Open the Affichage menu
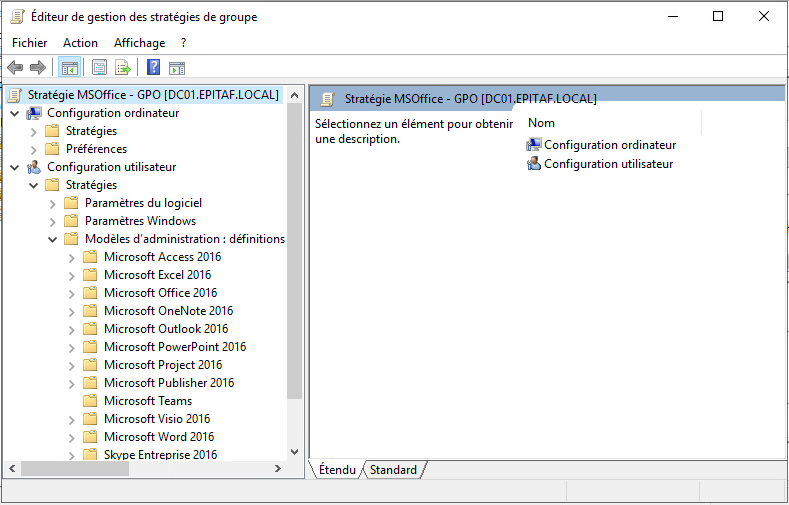Viewport: 789px width, 505px height. 139,43
